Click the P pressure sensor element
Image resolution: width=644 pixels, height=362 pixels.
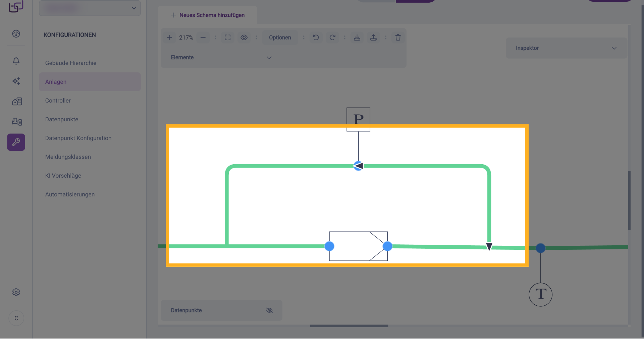pyautogui.click(x=358, y=119)
